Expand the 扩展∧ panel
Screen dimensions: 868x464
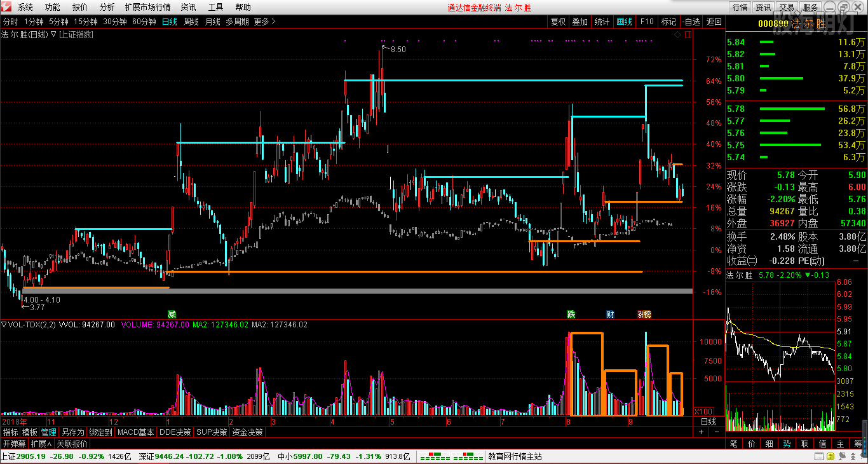(41, 444)
